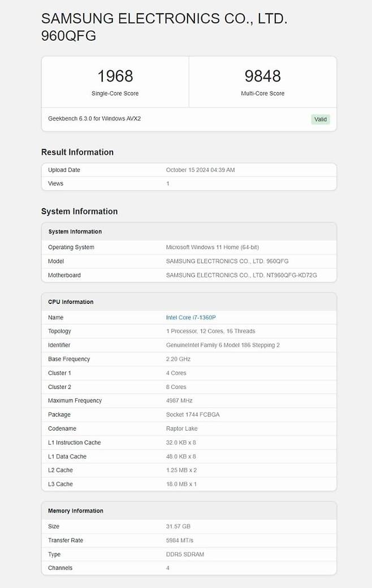Screen dimensions: 372x588
Task: Click the CPU Information table header
Action: [71, 302]
